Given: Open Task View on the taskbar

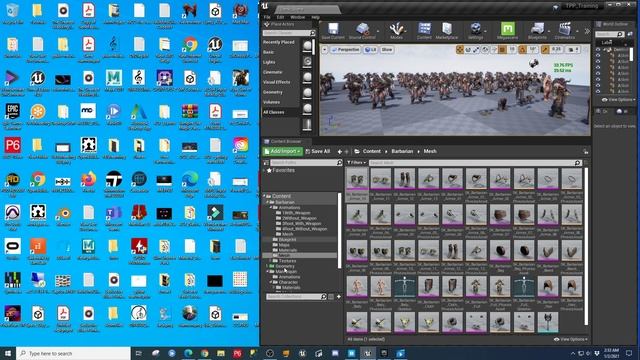Looking at the screenshot, I should tap(139, 353).
